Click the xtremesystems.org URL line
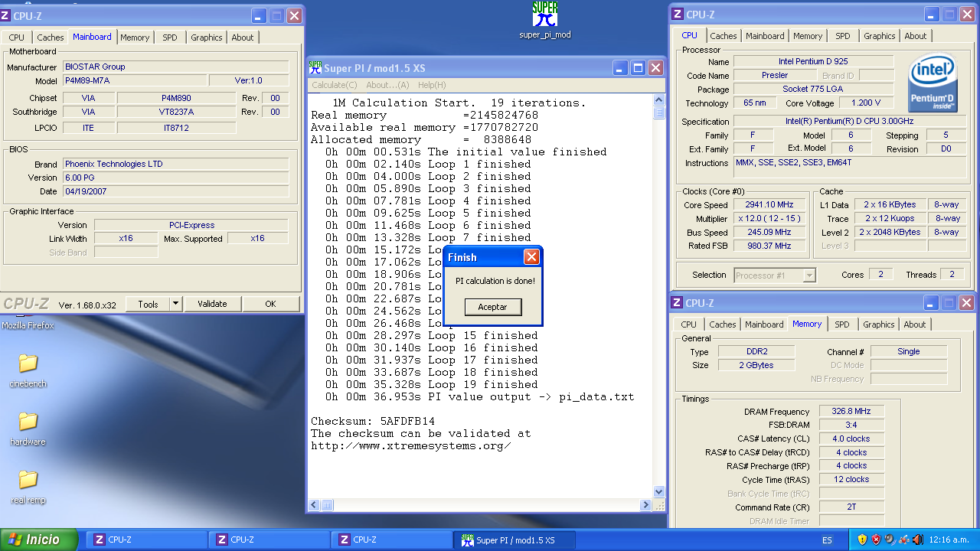The height and width of the screenshot is (551, 980). (411, 445)
